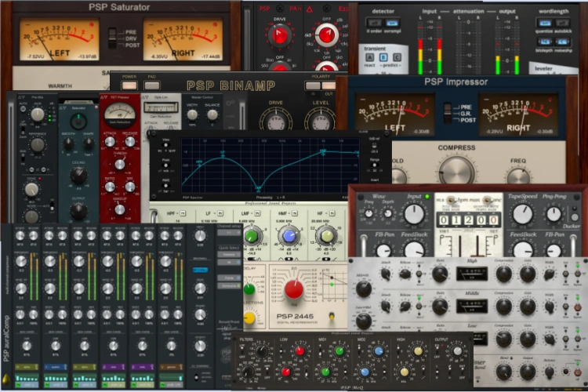
Task: Click the PSP Spector RMS switch
Action: point(165,185)
